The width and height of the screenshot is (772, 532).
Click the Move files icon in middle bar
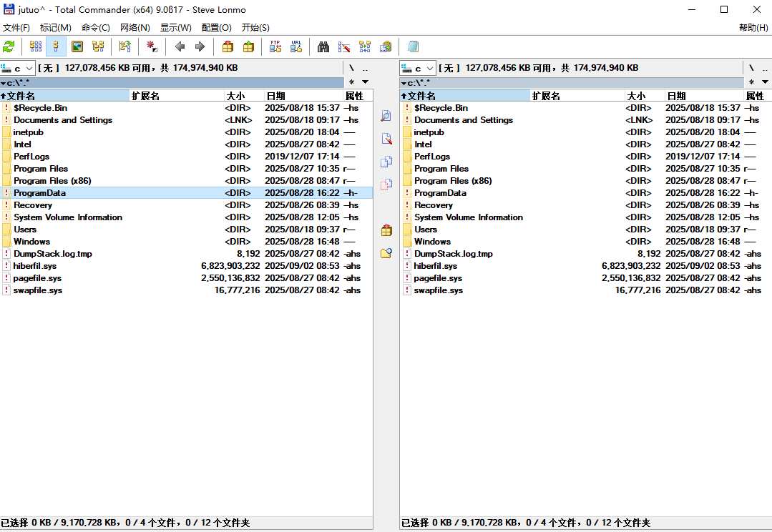pyautogui.click(x=386, y=184)
